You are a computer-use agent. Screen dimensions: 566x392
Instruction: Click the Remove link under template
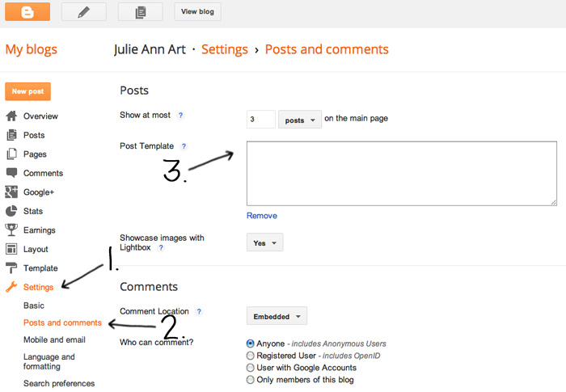coord(261,216)
